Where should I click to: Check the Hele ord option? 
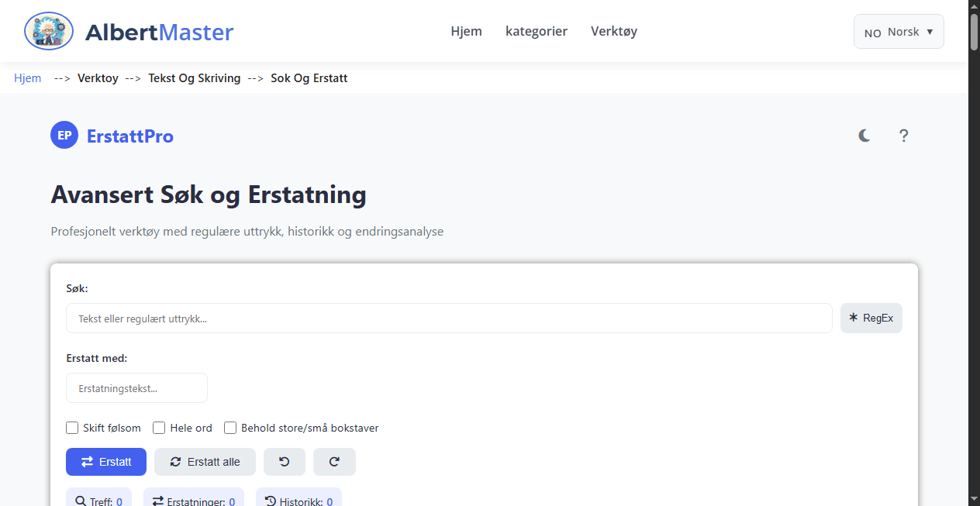tap(159, 428)
